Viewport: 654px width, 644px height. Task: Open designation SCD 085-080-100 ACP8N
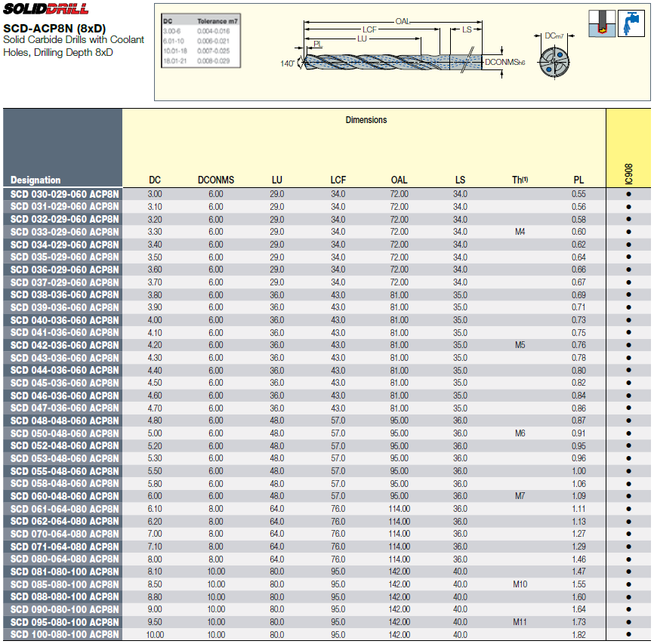(x=65, y=584)
